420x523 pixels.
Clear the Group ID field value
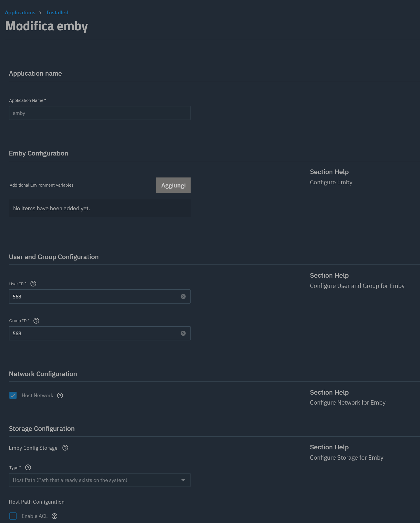pos(183,334)
